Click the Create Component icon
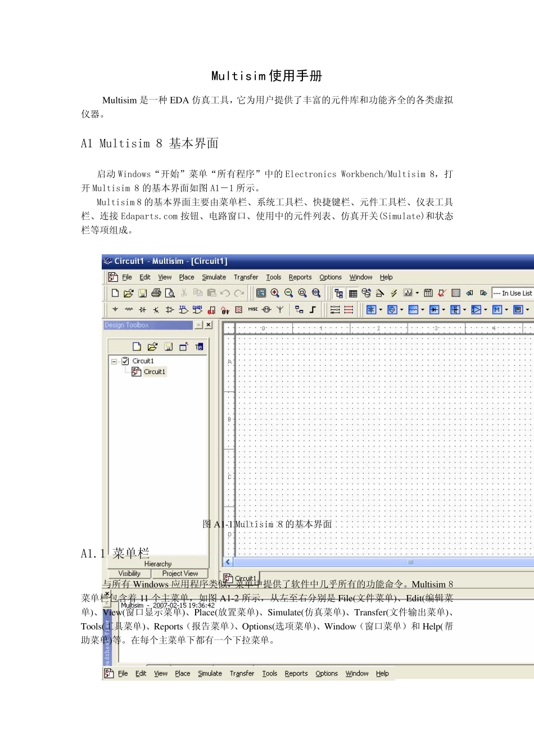The image size is (534, 756). click(380, 293)
